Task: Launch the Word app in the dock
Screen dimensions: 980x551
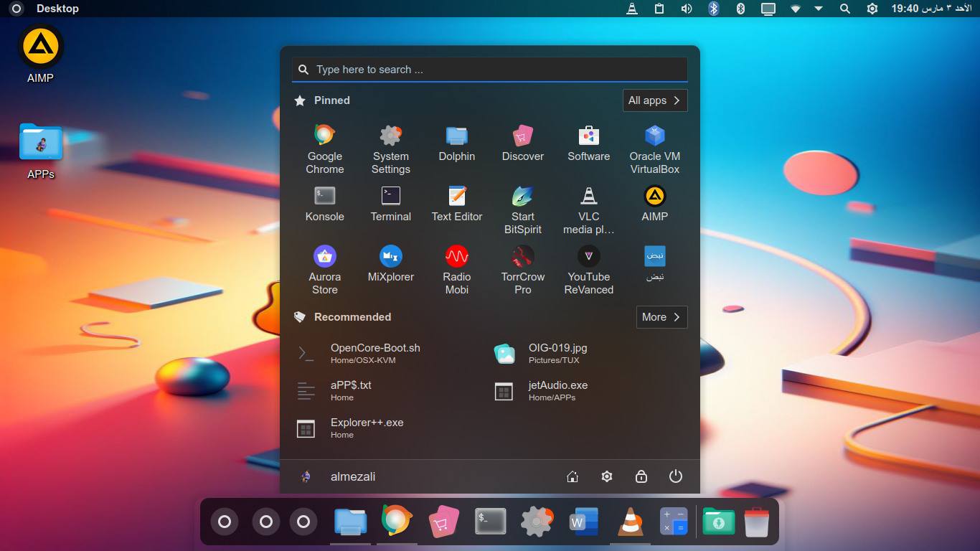Action: coord(583,522)
